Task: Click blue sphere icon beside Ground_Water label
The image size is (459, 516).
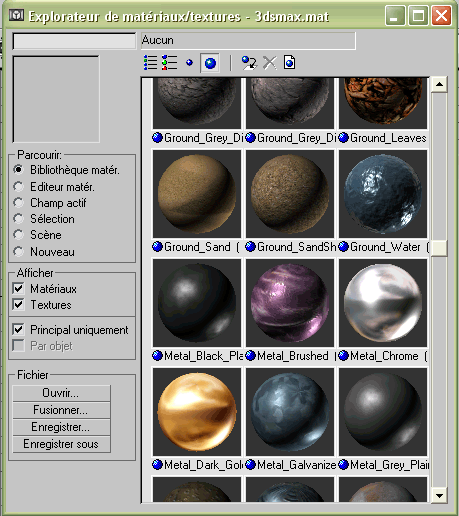Action: 343,247
